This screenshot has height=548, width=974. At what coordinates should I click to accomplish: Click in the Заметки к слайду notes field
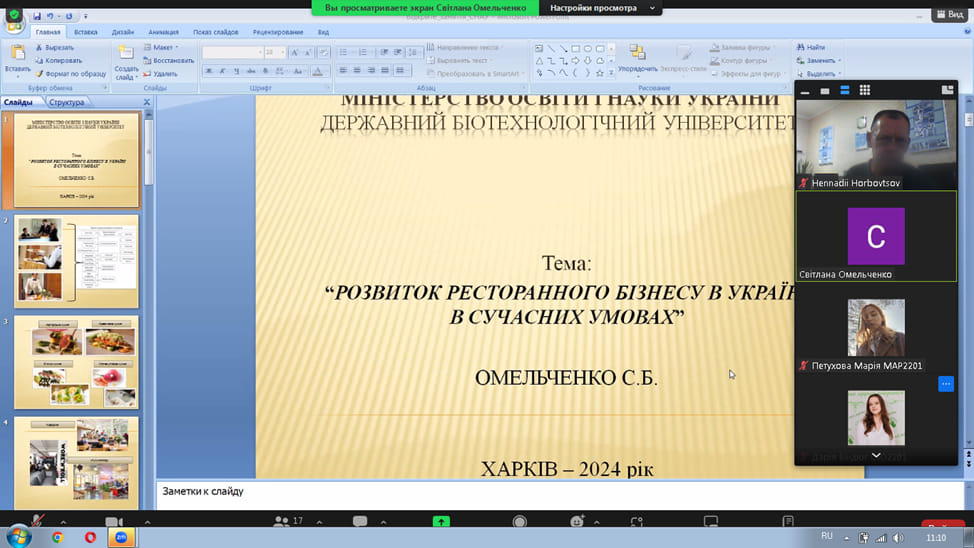point(500,492)
